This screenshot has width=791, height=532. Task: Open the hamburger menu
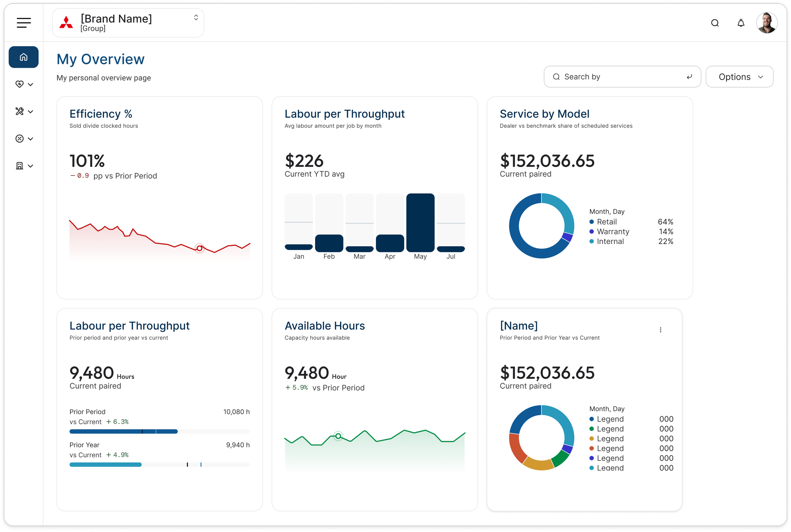[24, 23]
